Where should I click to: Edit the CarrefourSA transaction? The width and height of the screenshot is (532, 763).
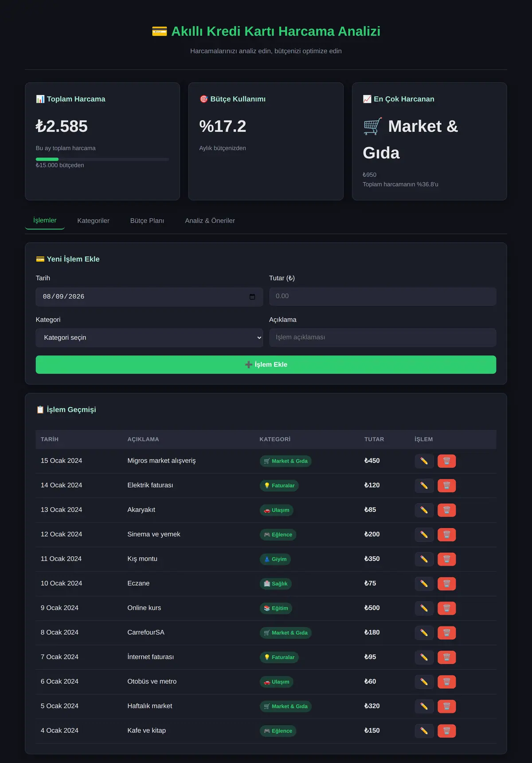[424, 633]
